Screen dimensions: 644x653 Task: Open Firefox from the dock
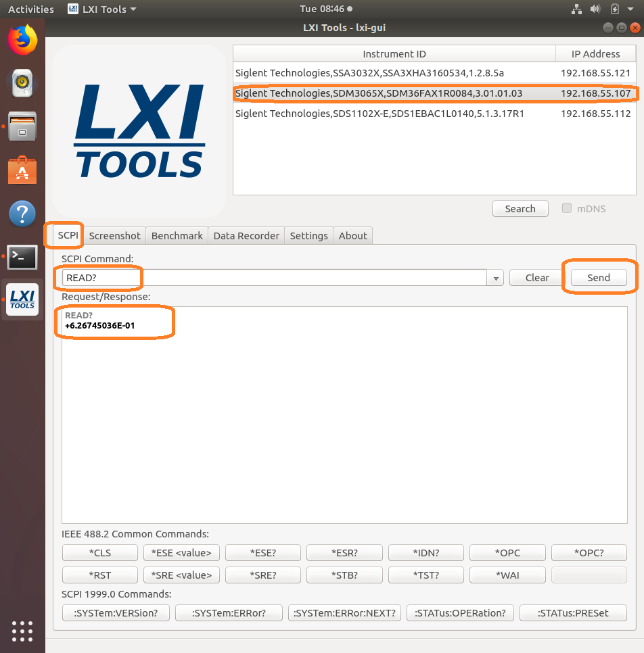[x=22, y=40]
